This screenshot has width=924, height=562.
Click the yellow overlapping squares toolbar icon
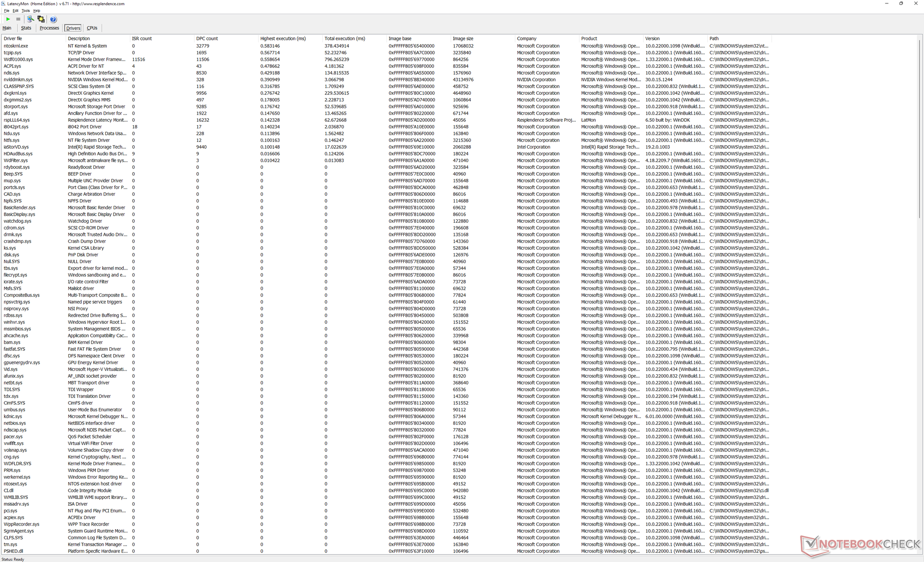41,19
